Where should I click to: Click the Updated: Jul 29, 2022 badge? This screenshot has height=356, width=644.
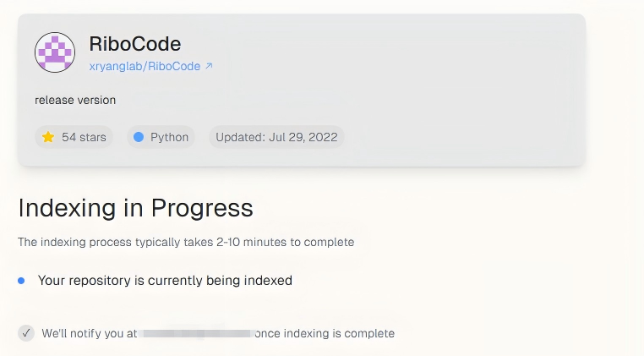pos(276,137)
